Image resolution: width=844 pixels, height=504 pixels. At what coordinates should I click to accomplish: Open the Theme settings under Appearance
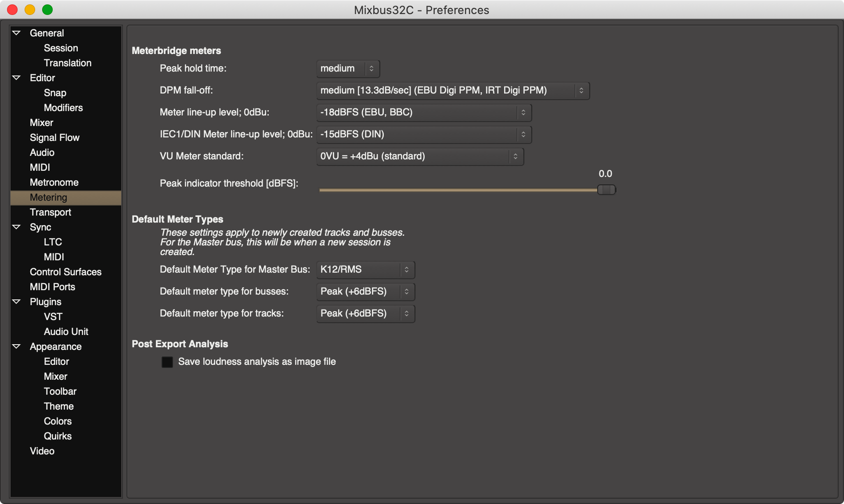58,406
